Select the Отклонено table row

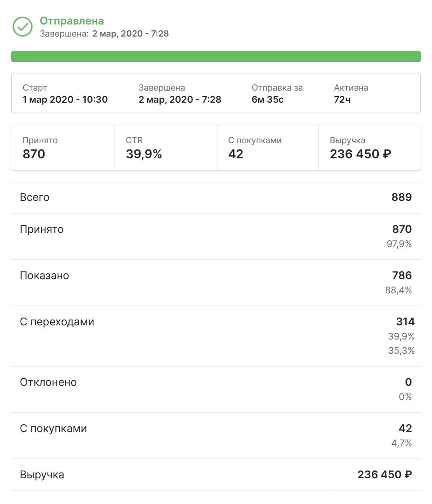coord(216,390)
